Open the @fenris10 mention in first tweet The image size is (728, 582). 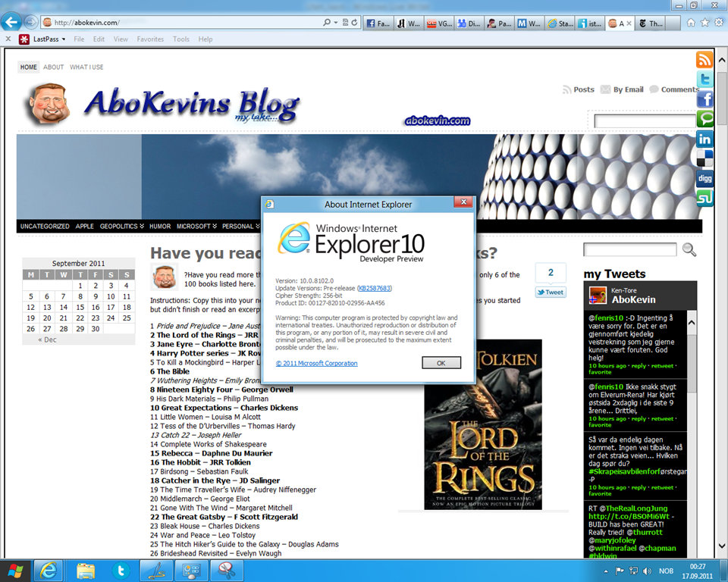tap(606, 318)
